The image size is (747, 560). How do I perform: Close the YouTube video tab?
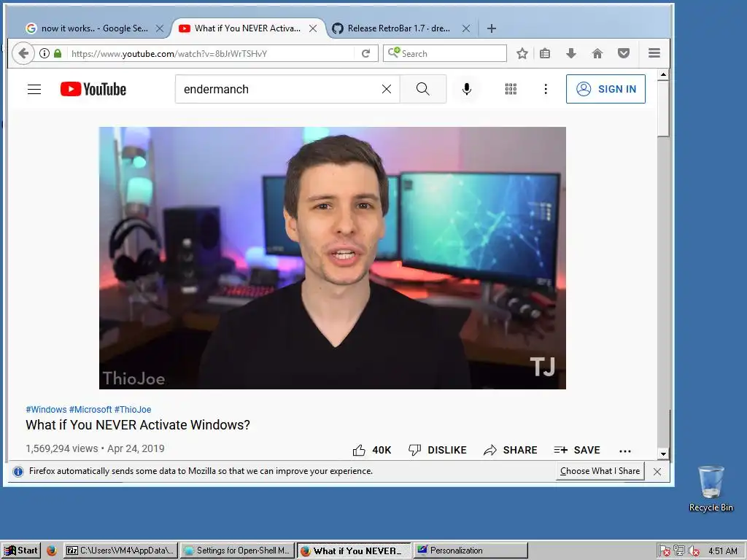coord(313,28)
